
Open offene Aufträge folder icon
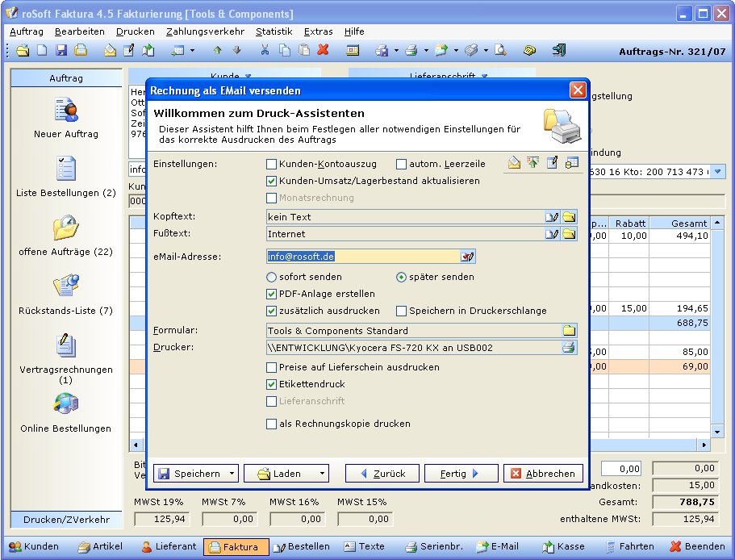tap(65, 228)
